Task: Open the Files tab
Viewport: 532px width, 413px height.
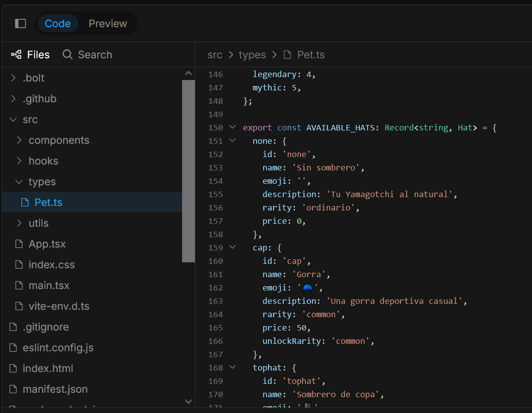Action: 31,54
